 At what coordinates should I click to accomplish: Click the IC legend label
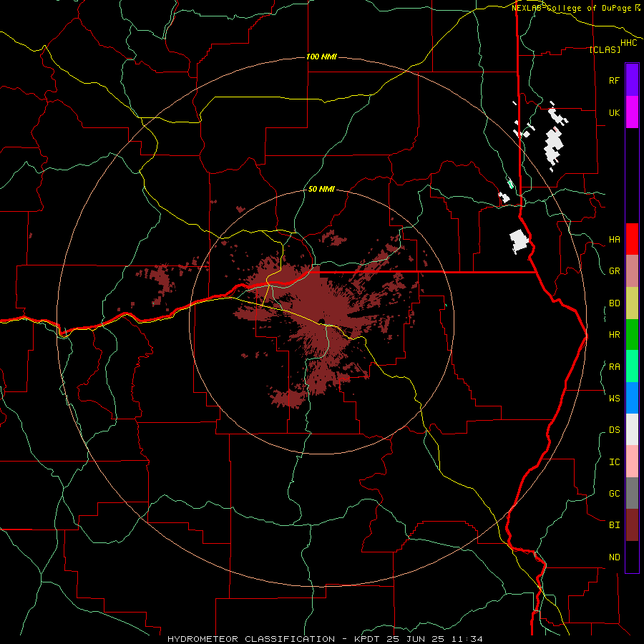point(614,462)
